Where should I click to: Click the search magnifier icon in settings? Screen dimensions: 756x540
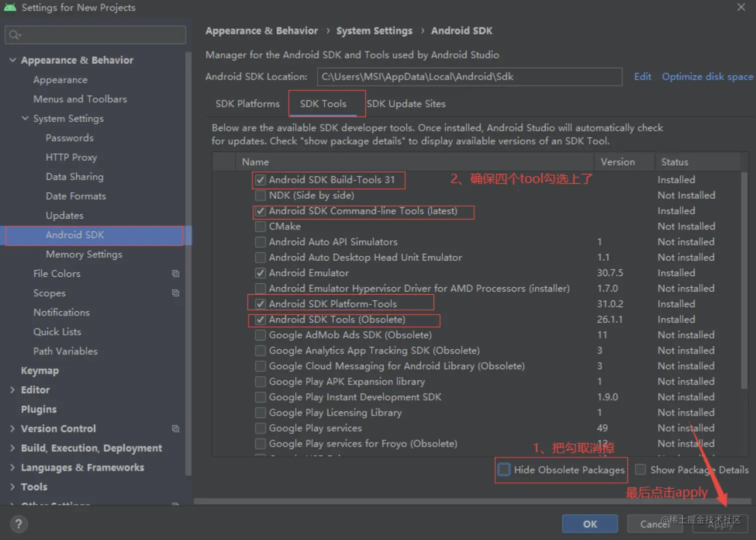[x=14, y=35]
